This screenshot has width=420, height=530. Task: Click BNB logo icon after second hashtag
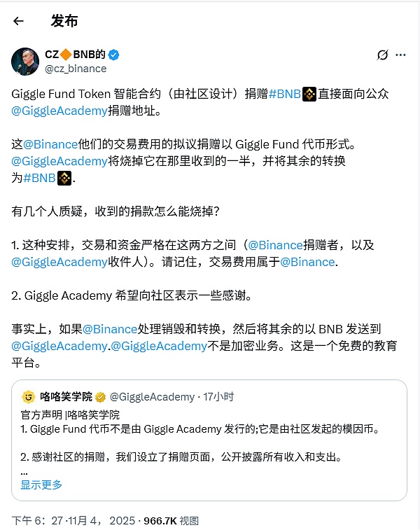[x=64, y=178]
